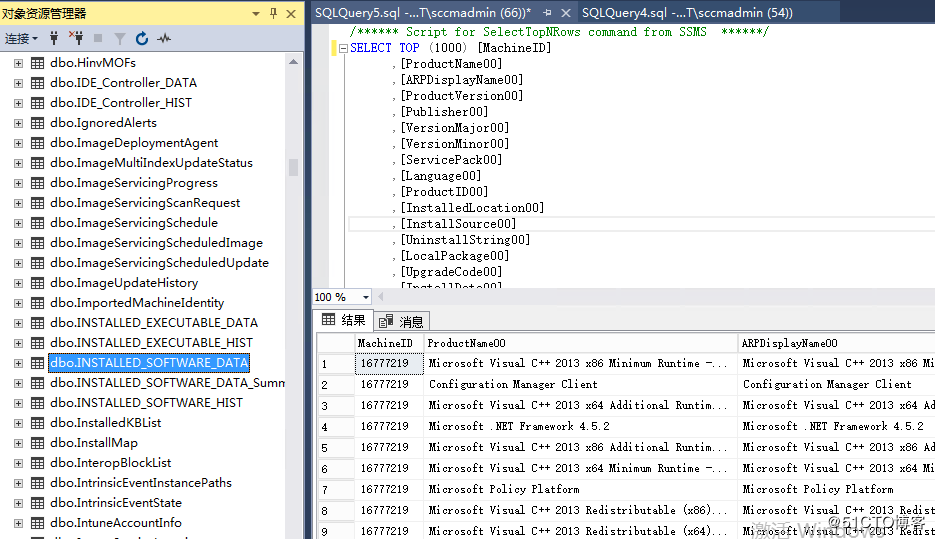Expand dbo.IgnoredAlerts table node

click(18, 123)
